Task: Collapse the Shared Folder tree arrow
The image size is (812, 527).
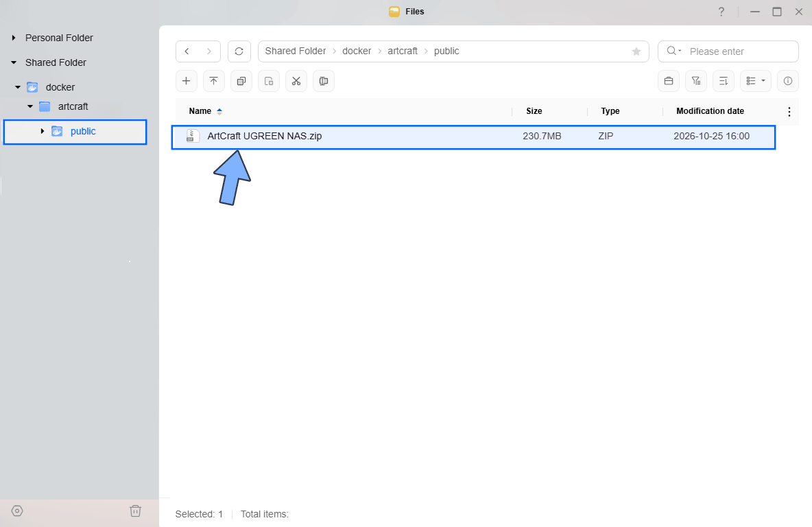Action: [x=14, y=62]
